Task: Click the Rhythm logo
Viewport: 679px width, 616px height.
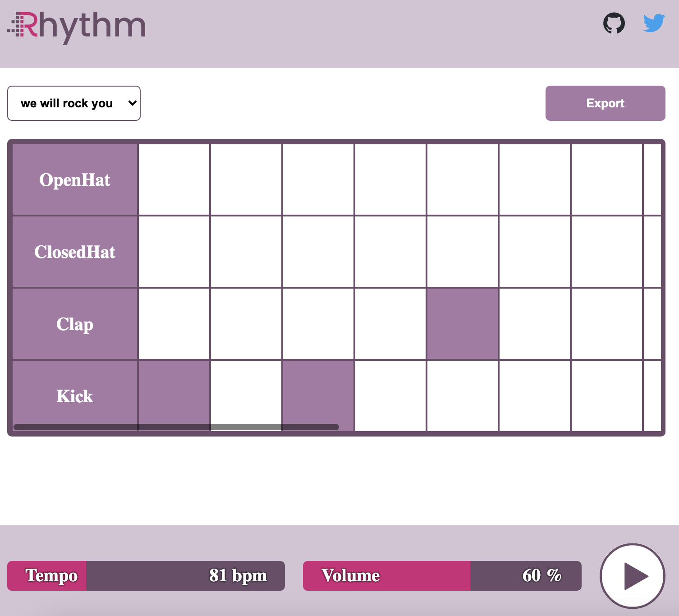Action: point(77,28)
